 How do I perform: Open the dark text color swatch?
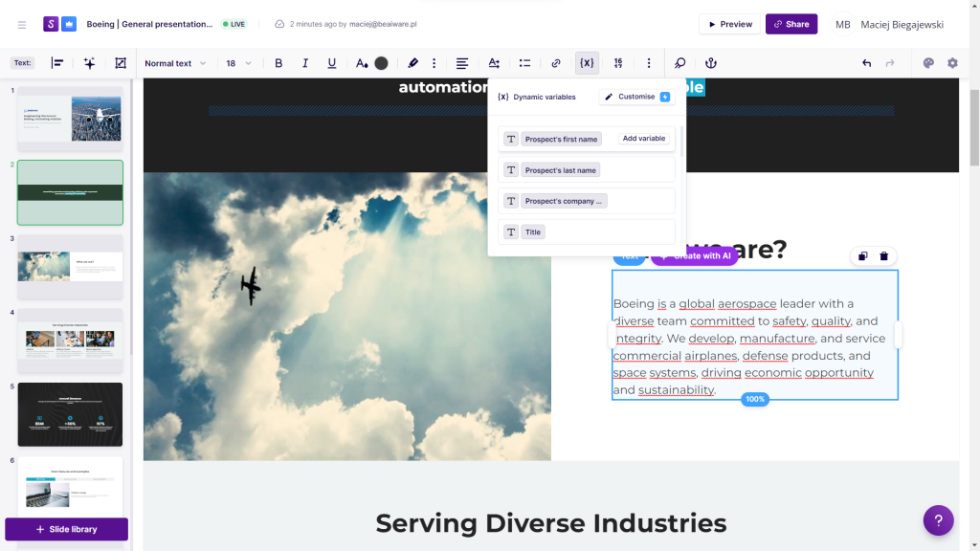[x=381, y=63]
